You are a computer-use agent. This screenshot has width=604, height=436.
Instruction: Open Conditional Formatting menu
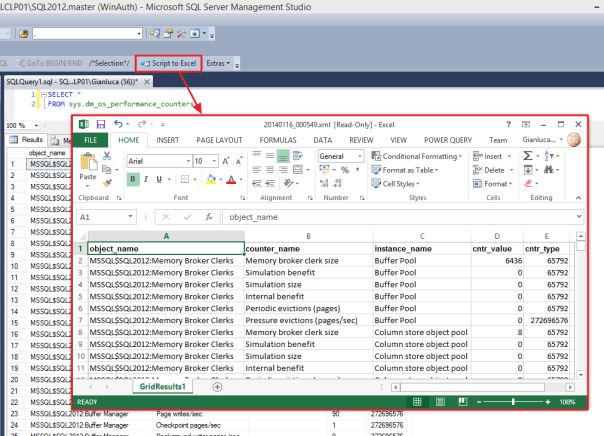pos(417,156)
